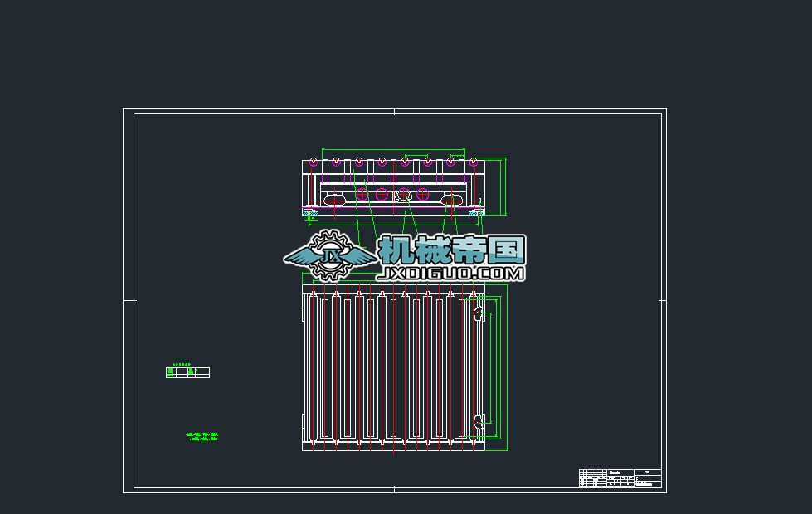Select the cyan hatched foot pad on the left
Screen dimensions: 812x514
(x=312, y=213)
